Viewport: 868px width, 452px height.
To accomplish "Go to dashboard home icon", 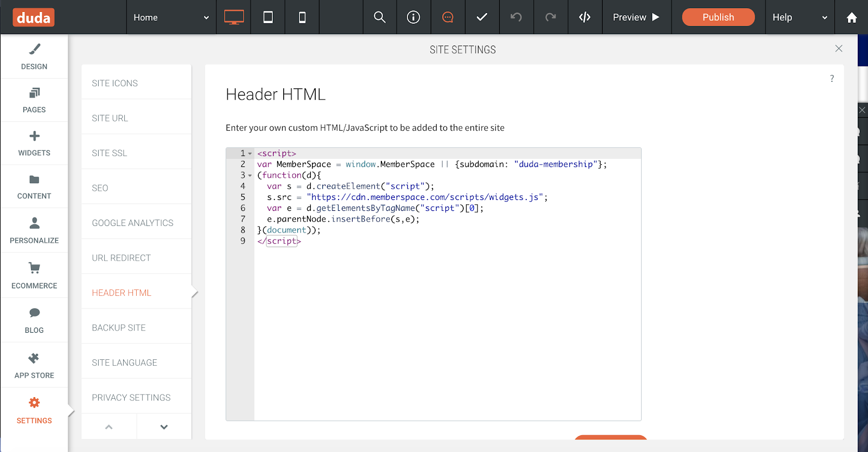I will (852, 17).
